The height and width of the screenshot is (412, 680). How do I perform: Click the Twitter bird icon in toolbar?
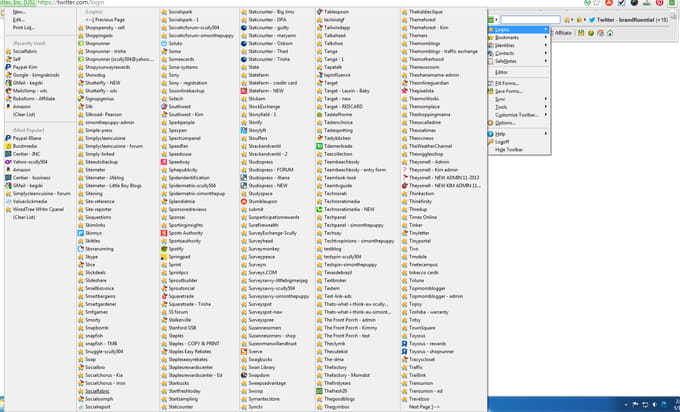click(x=592, y=20)
